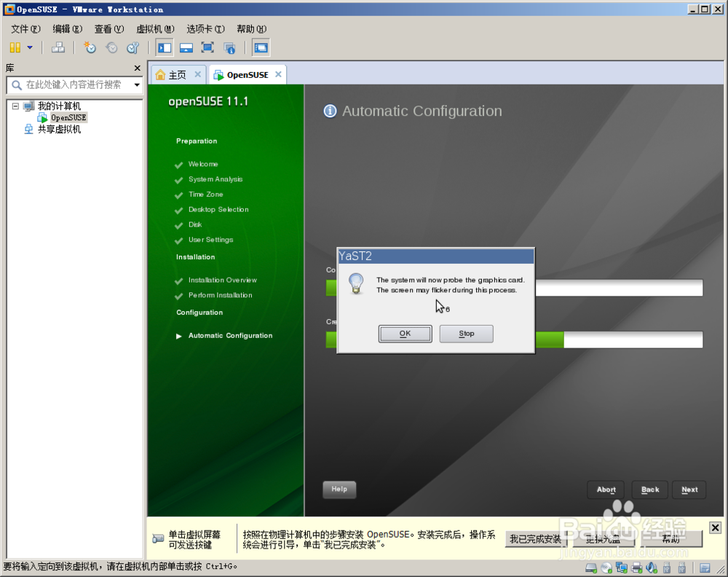Viewport: 728px width, 577px height.
Task: Click the Time Zone step
Action: (x=206, y=195)
